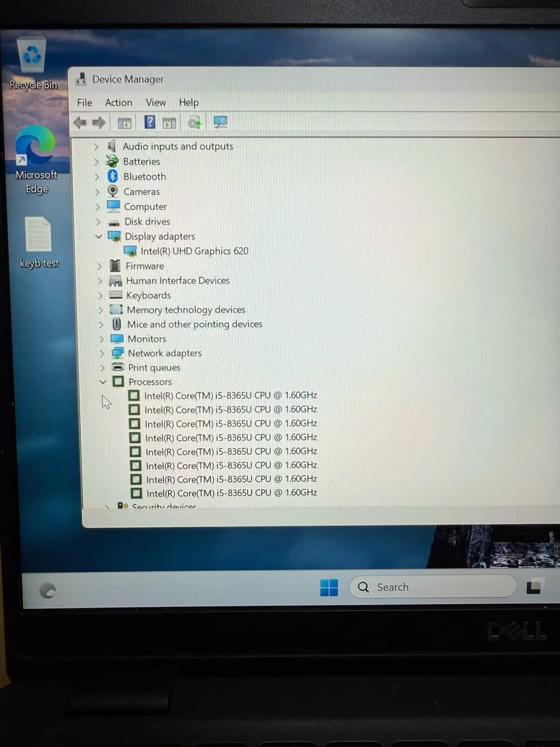This screenshot has width=560, height=747.
Task: Select the 'Memory technology devices' label
Action: pos(186,309)
